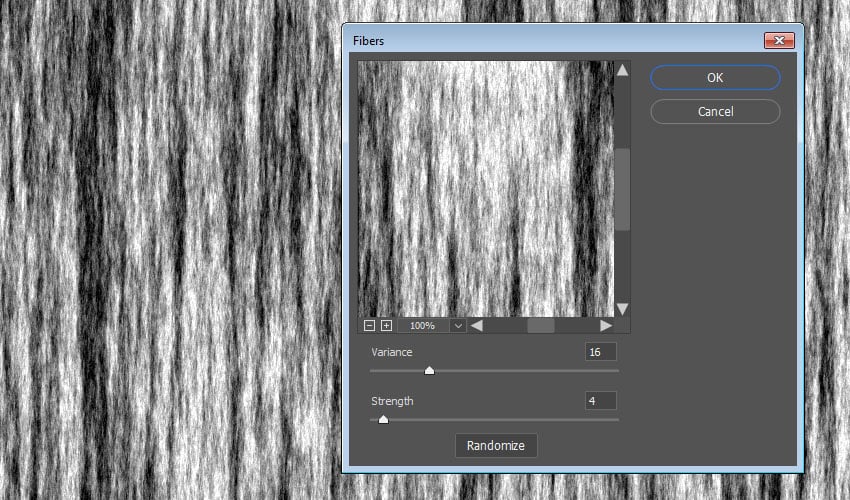The width and height of the screenshot is (850, 500).
Task: Click the preview scroll left arrow
Action: coord(476,325)
